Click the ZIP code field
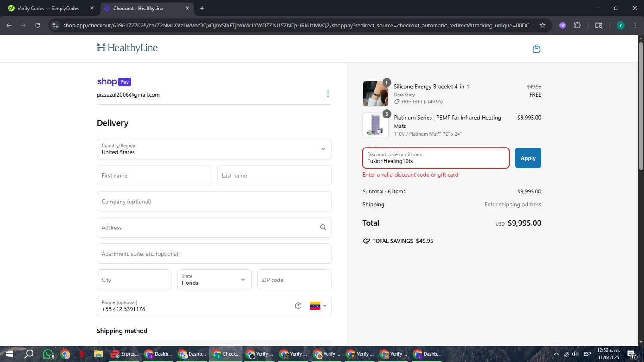Image resolution: width=644 pixels, height=362 pixels. coord(294,280)
